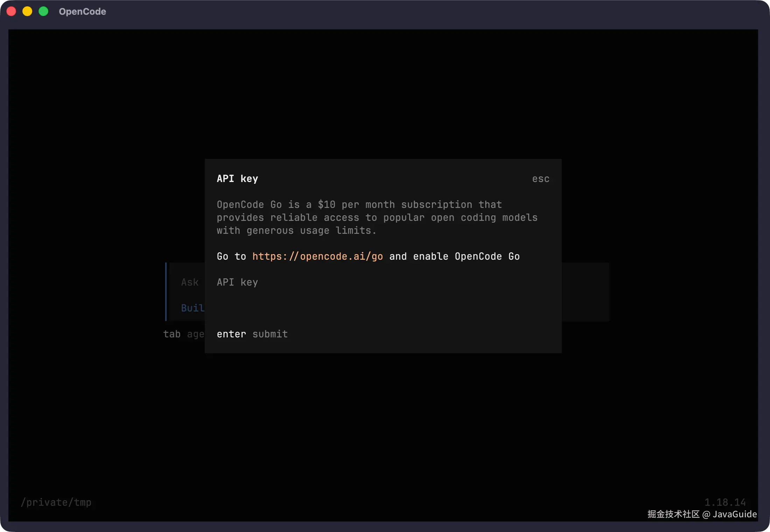Click the red close window button
The height and width of the screenshot is (532, 770).
(11, 11)
